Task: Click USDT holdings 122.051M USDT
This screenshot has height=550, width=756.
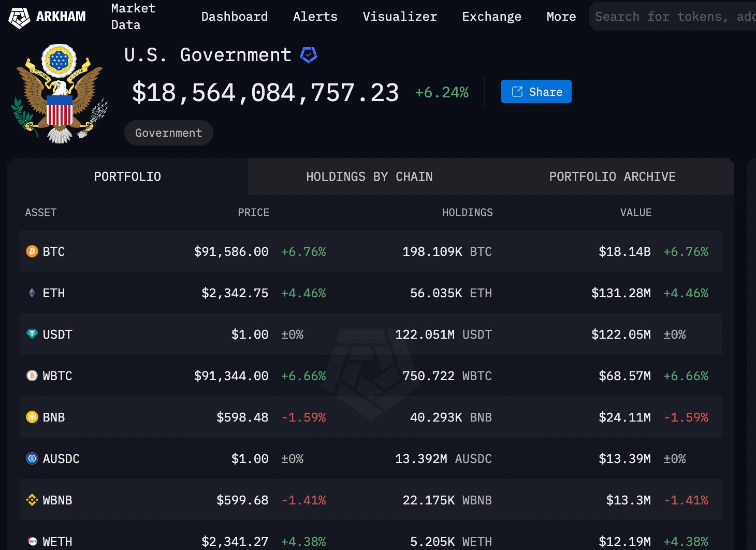Action: click(444, 335)
